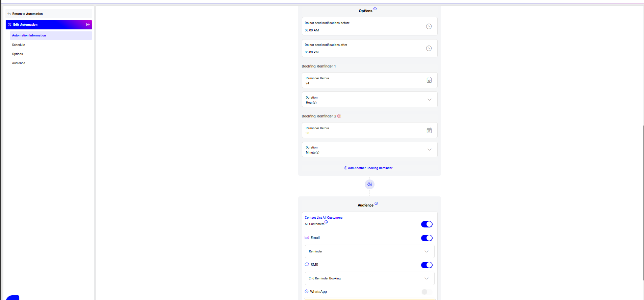Screen dimensions: 644x300
Task: Open the 2nd Reminder Booking SMS dropdown
Action: click(369, 278)
